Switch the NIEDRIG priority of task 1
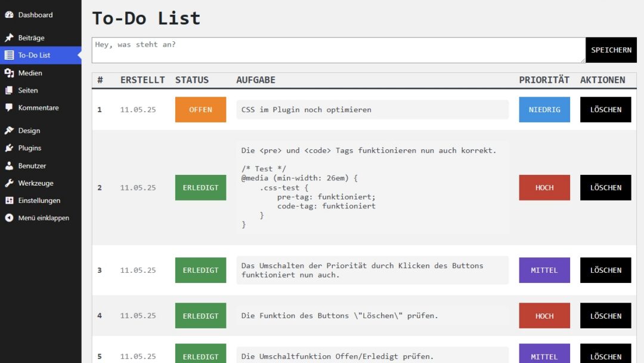Screen dimensions: 644x363 coord(544,110)
